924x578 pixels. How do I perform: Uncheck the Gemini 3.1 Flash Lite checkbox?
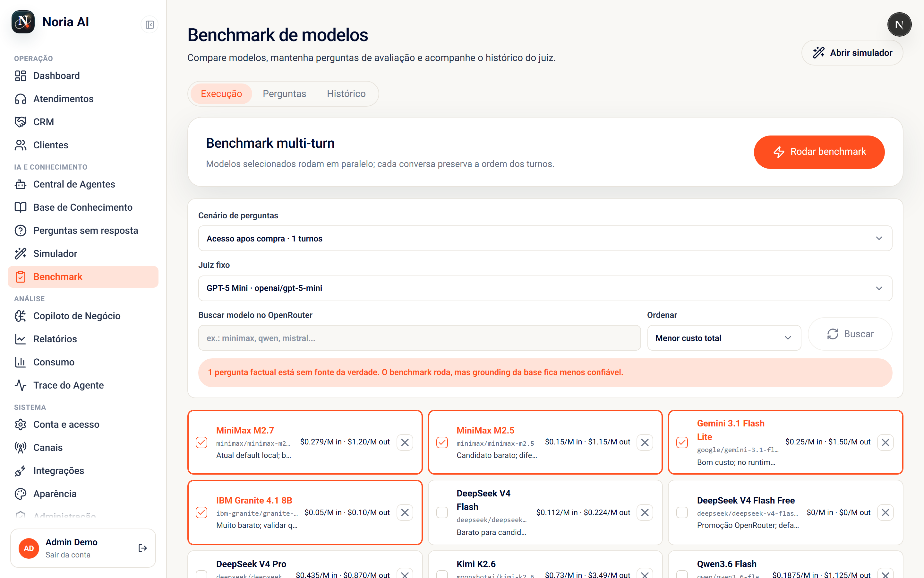click(x=682, y=442)
